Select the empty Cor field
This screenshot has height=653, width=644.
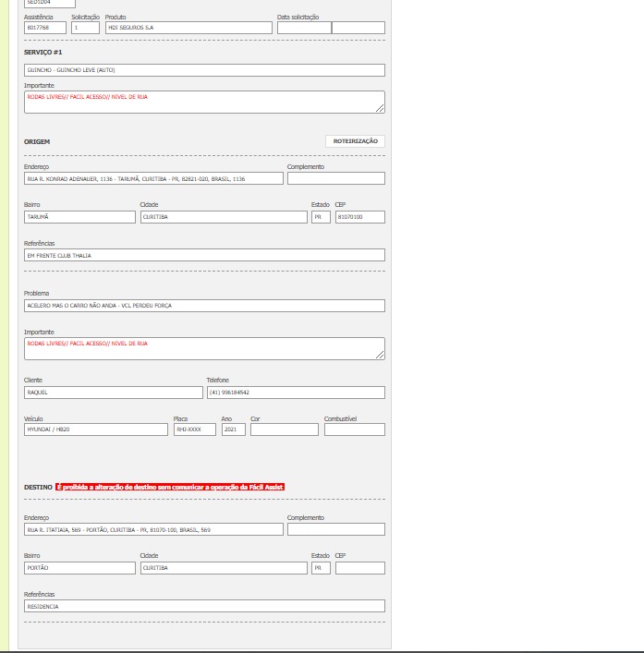click(x=284, y=429)
